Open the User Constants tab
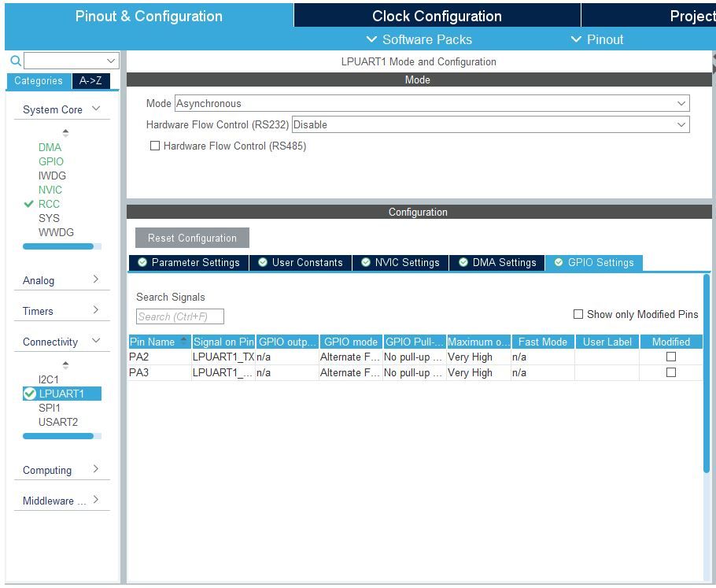716x588 pixels. [x=301, y=262]
